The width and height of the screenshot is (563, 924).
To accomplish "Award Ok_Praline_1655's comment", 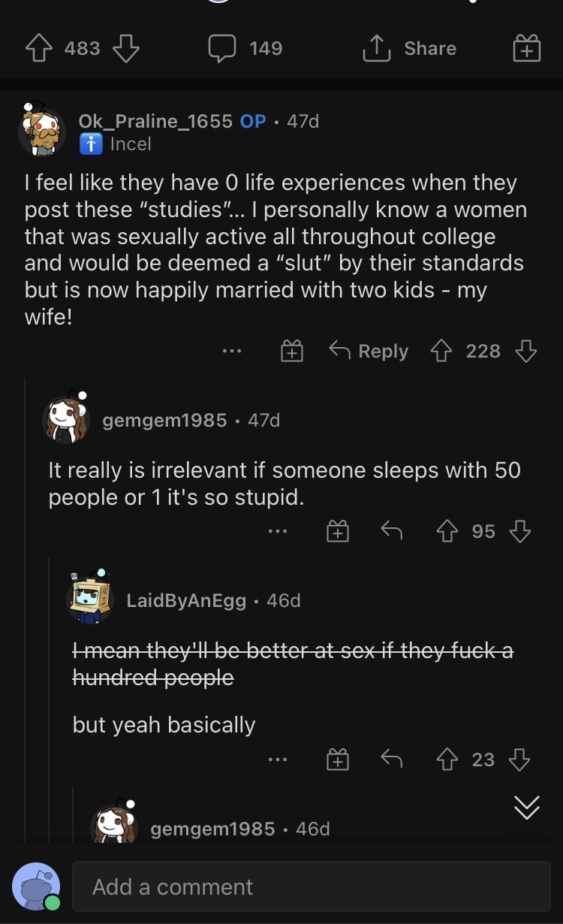I will click(291, 351).
